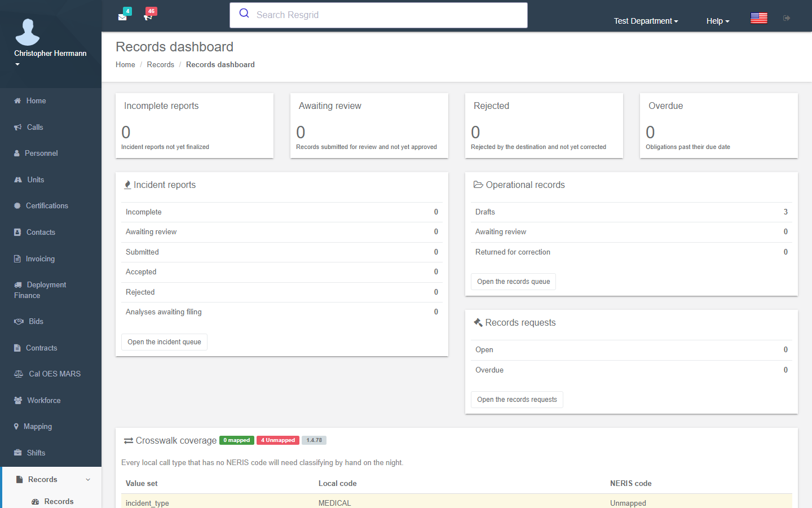
Task: Expand the Christopher Herrmann user menu caret
Action: [17, 64]
